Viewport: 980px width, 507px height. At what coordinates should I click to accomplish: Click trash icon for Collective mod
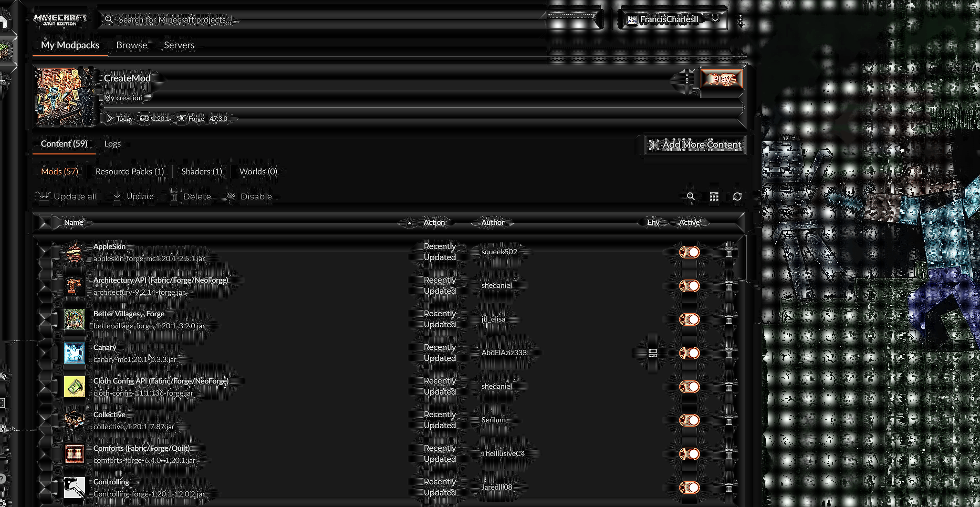729,420
